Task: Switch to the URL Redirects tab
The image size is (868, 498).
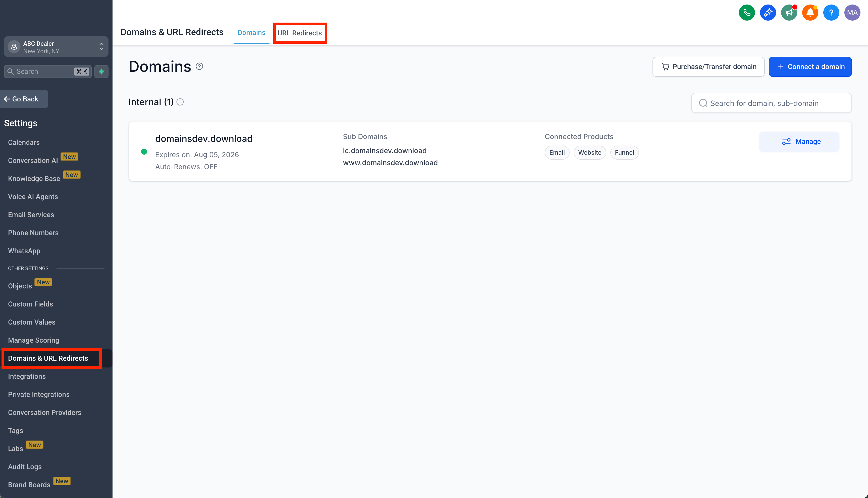Action: coord(299,33)
